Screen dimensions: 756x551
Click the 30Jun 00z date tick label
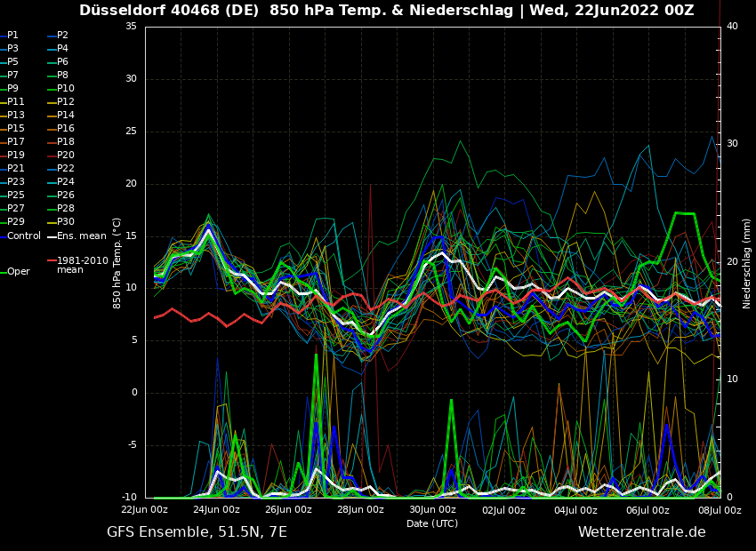[432, 510]
